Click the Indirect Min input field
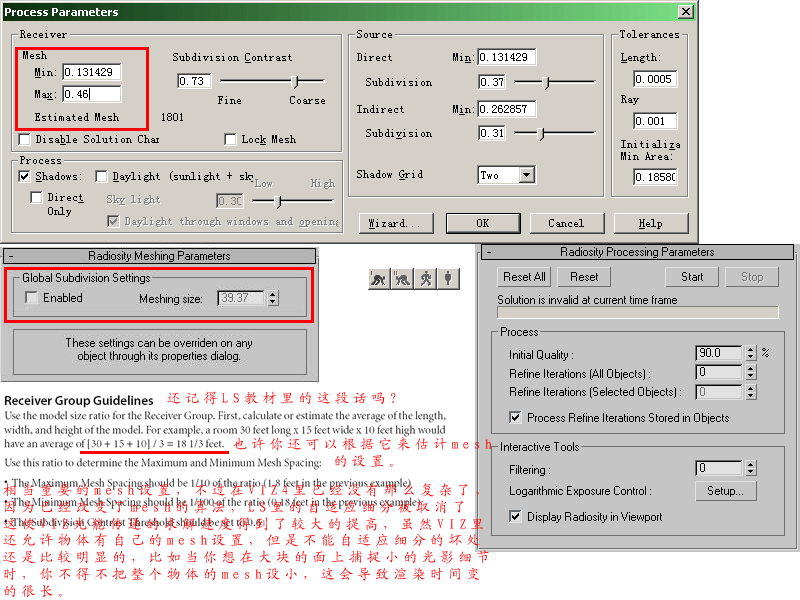Viewport: 800px width, 600px height. point(507,109)
